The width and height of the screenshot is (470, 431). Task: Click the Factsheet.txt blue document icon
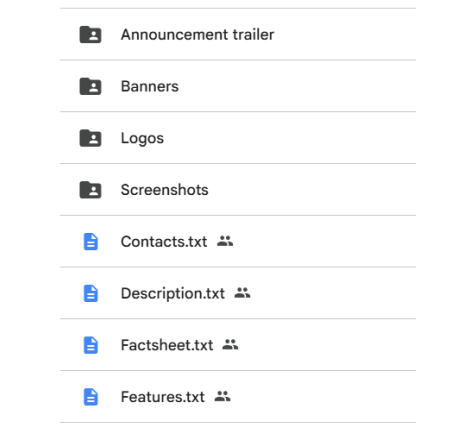[x=90, y=345]
